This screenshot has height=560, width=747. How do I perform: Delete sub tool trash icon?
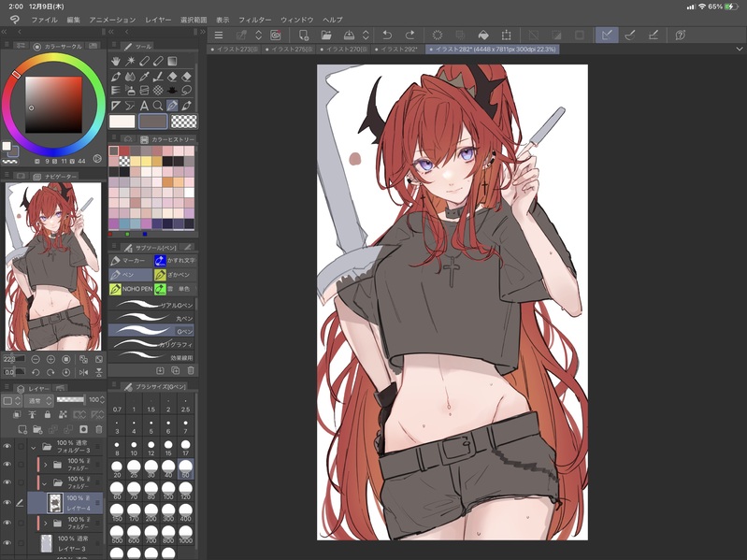click(x=191, y=370)
